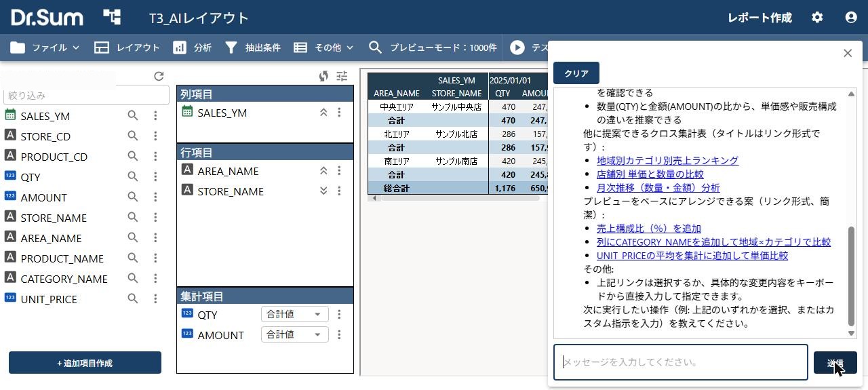Open the AREA_NAME row item three-dot menu
Viewport: 868px width, 390px height.
[x=339, y=171]
